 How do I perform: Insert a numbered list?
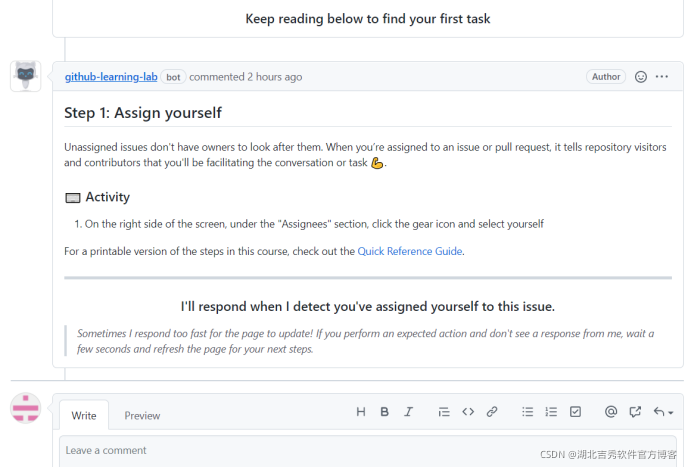click(551, 412)
